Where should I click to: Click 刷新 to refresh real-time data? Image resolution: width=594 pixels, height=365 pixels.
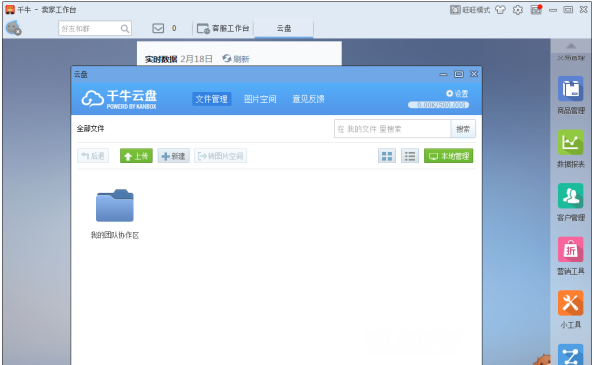(x=236, y=59)
